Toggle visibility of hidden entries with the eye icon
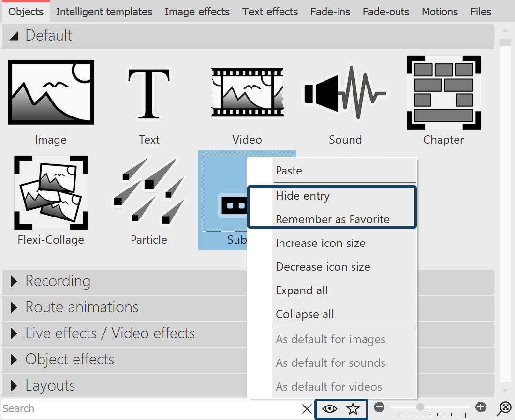This screenshot has height=420, width=515. point(330,408)
